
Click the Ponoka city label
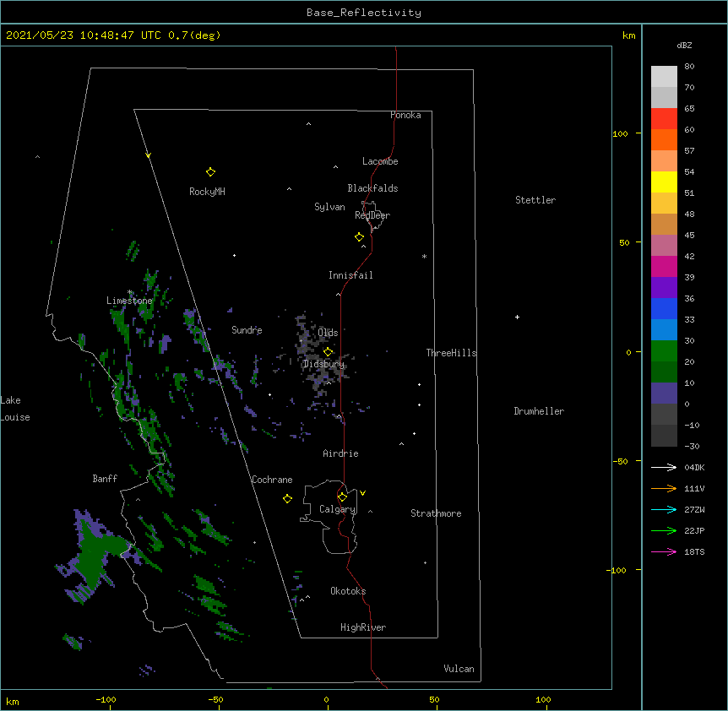coord(405,115)
